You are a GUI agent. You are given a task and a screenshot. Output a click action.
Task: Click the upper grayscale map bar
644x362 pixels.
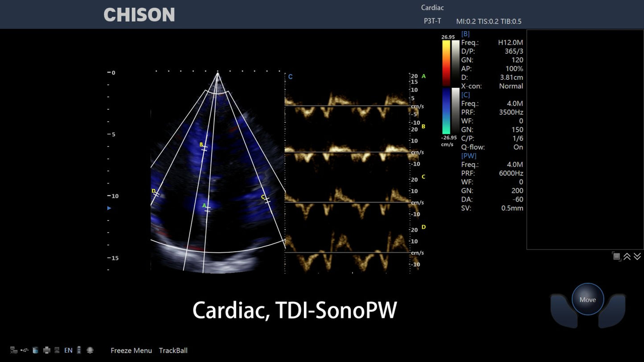point(455,63)
